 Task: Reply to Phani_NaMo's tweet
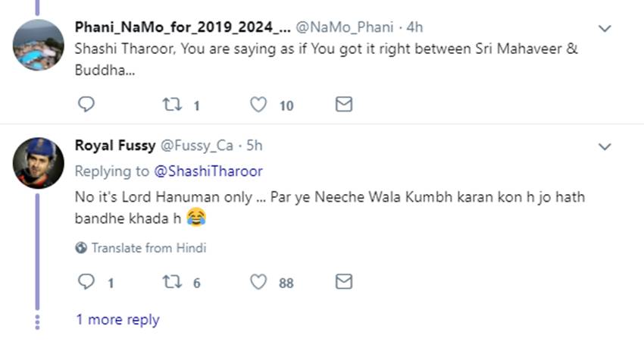coord(86,105)
